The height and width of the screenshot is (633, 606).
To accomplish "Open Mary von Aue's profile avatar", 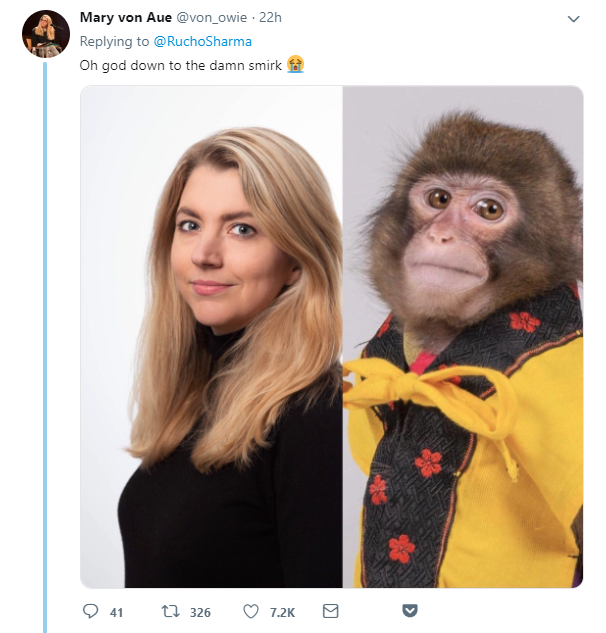I will (46, 35).
